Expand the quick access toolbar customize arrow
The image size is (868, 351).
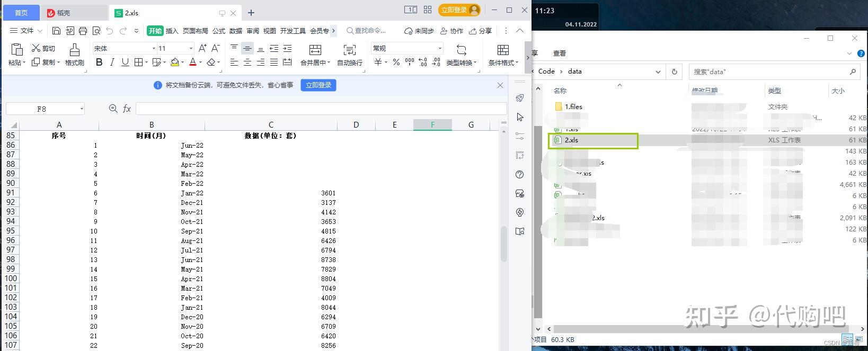pos(137,31)
